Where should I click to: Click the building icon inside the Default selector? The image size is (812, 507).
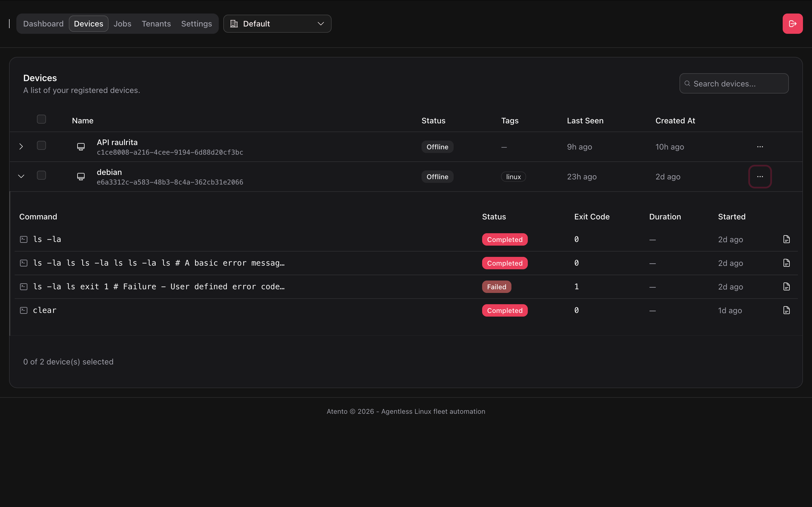[x=233, y=23]
